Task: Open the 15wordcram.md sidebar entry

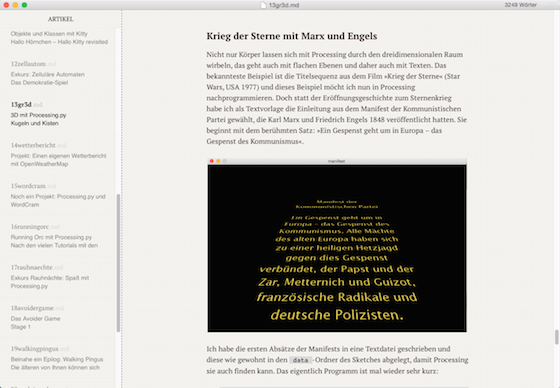Action: pyautogui.click(x=58, y=195)
